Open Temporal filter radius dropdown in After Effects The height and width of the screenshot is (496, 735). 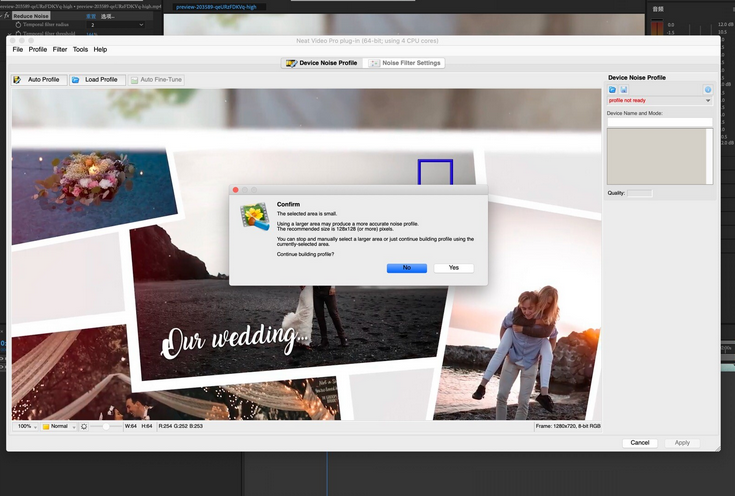coord(115,25)
